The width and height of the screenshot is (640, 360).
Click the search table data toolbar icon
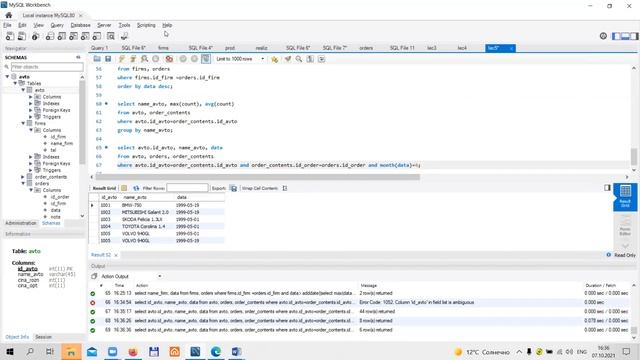pyautogui.click(x=111, y=36)
